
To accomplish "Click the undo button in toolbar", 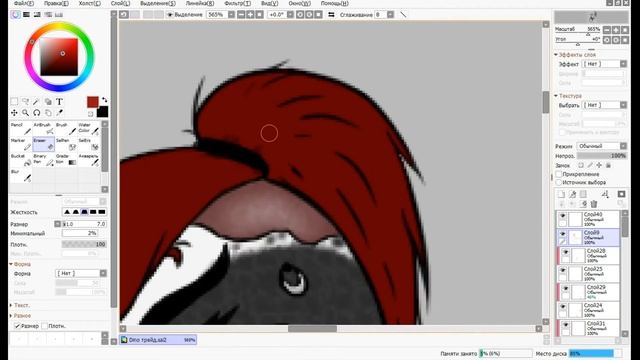I will pos(124,15).
